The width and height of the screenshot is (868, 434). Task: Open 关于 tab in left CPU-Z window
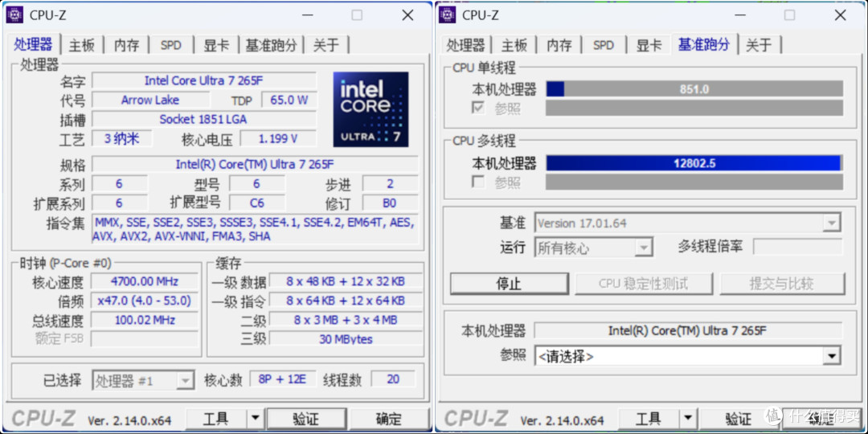(x=326, y=45)
